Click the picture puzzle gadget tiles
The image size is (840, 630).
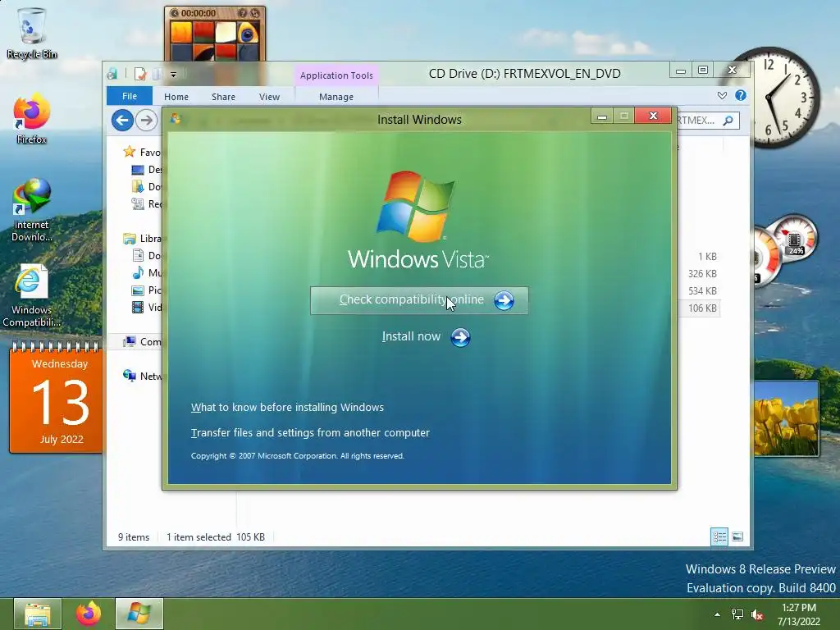point(215,40)
